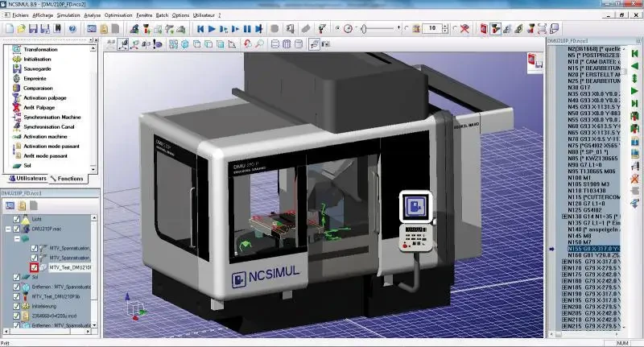The width and height of the screenshot is (644, 347).
Task: Select Comparaison in the functions list
Action: pyautogui.click(x=38, y=88)
